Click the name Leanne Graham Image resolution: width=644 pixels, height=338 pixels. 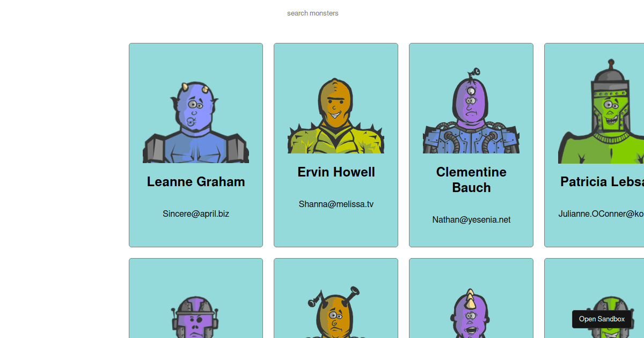[195, 182]
